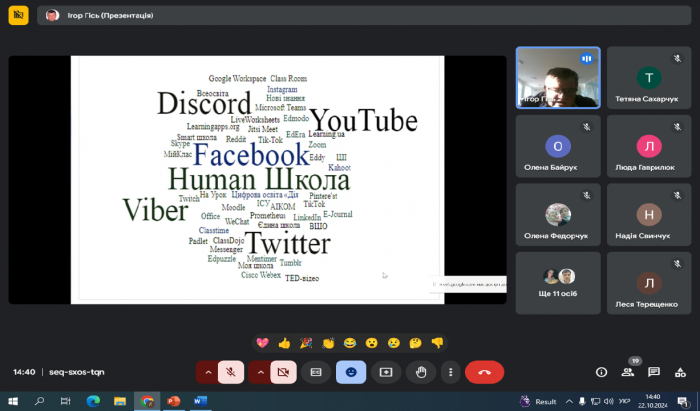Open the 'Ще 11 осіб' participants tile
Viewport: 700px width, 411px height.
[x=558, y=282]
